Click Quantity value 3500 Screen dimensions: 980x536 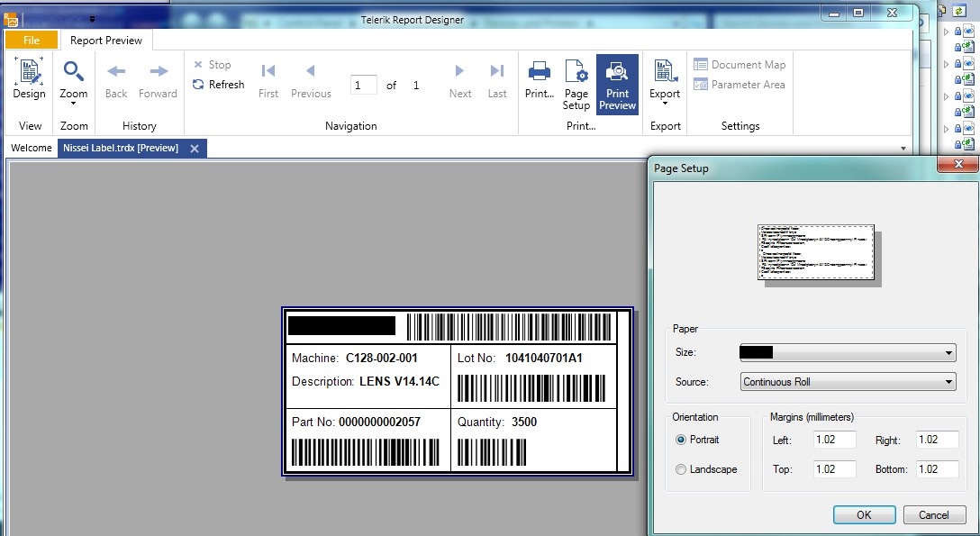(524, 422)
